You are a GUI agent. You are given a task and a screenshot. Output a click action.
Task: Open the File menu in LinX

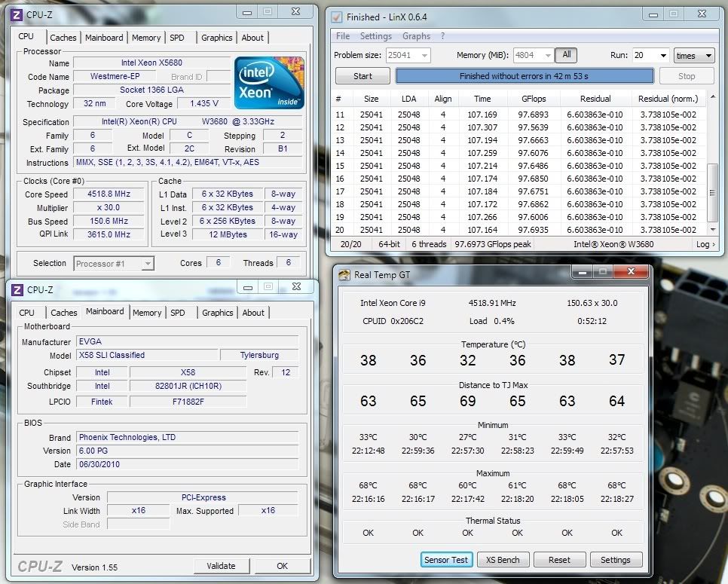[x=343, y=35]
